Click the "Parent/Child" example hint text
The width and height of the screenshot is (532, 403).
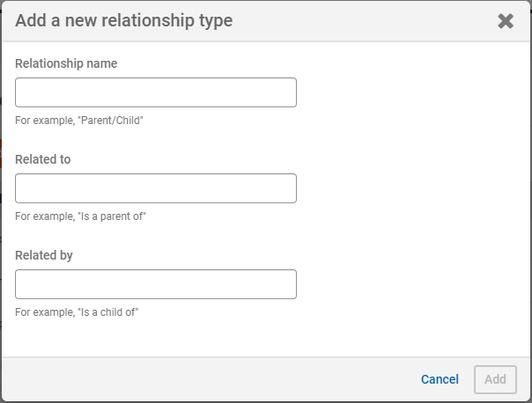[79, 121]
